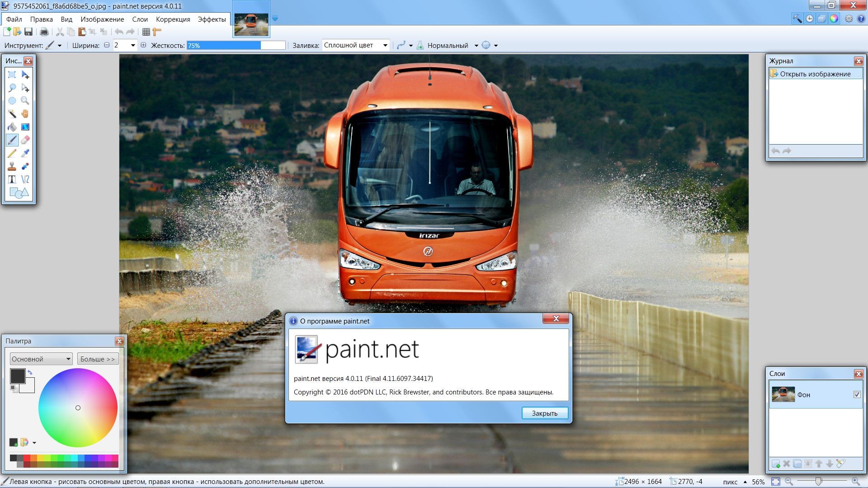Toggle pixel grid display in toolbar
The height and width of the screenshot is (488, 868).
tap(146, 32)
